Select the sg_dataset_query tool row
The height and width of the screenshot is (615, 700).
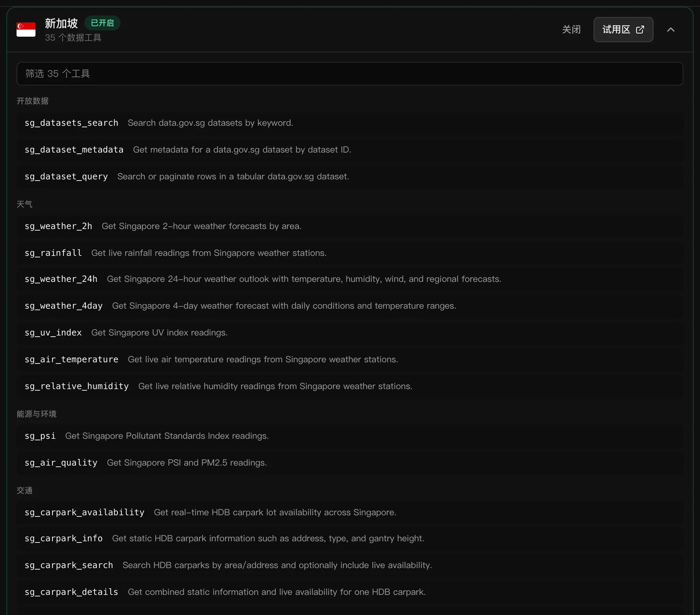(350, 177)
